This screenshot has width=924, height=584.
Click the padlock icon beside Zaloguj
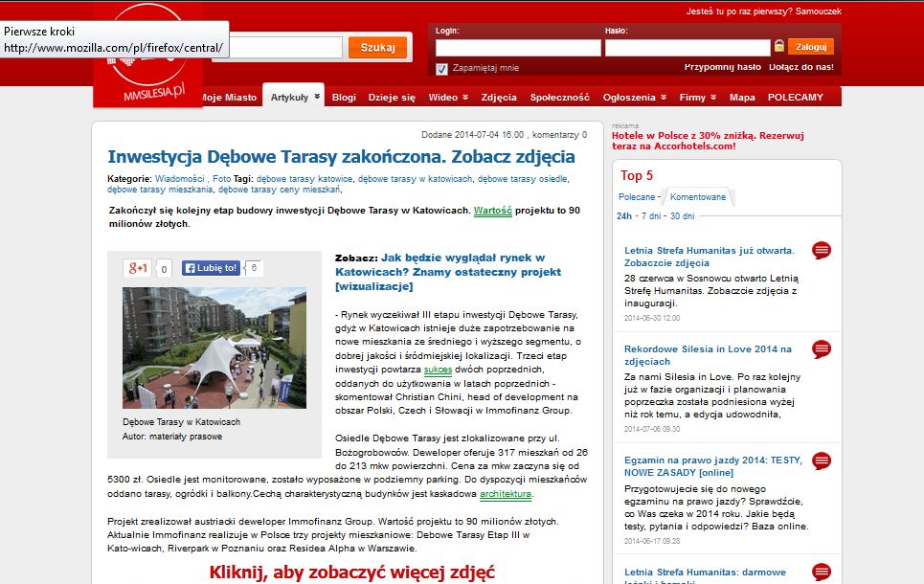click(779, 46)
